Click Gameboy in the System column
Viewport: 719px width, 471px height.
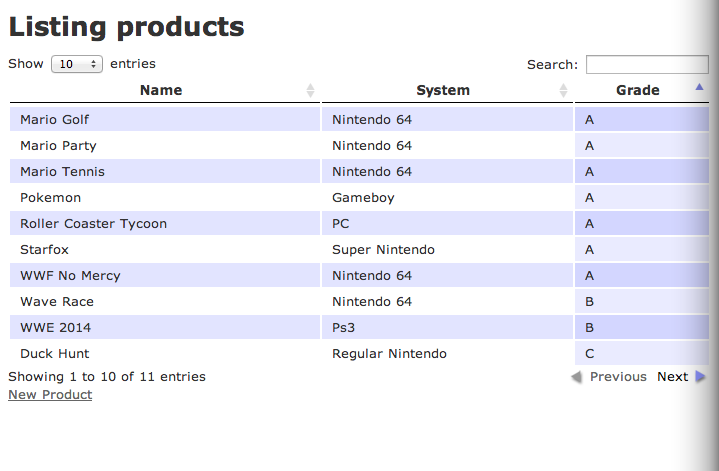(x=363, y=198)
